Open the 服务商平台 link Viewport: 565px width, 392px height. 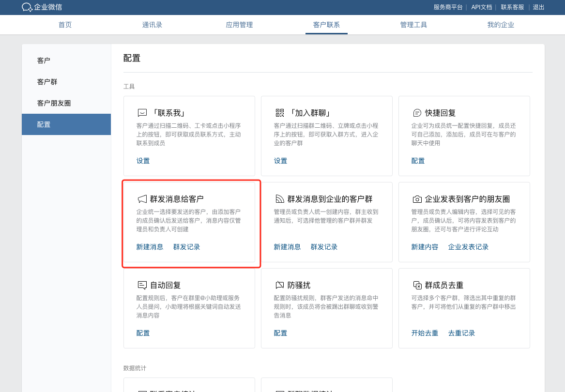448,7
